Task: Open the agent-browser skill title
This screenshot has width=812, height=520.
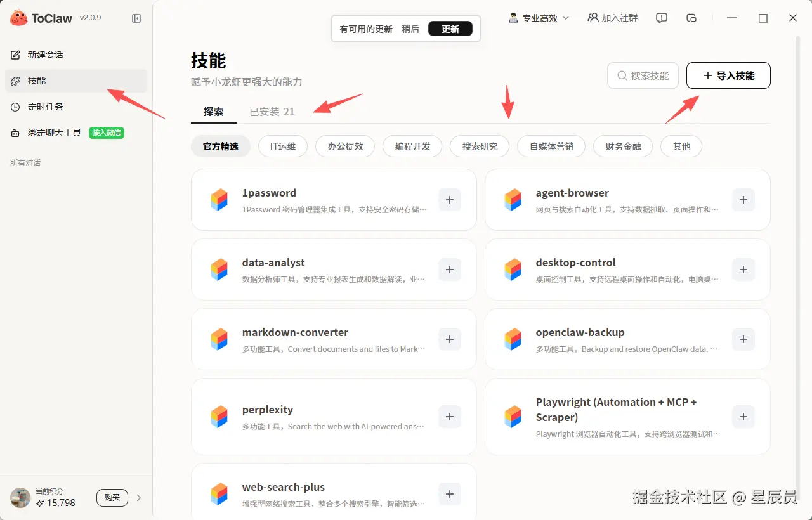Action: (x=572, y=193)
